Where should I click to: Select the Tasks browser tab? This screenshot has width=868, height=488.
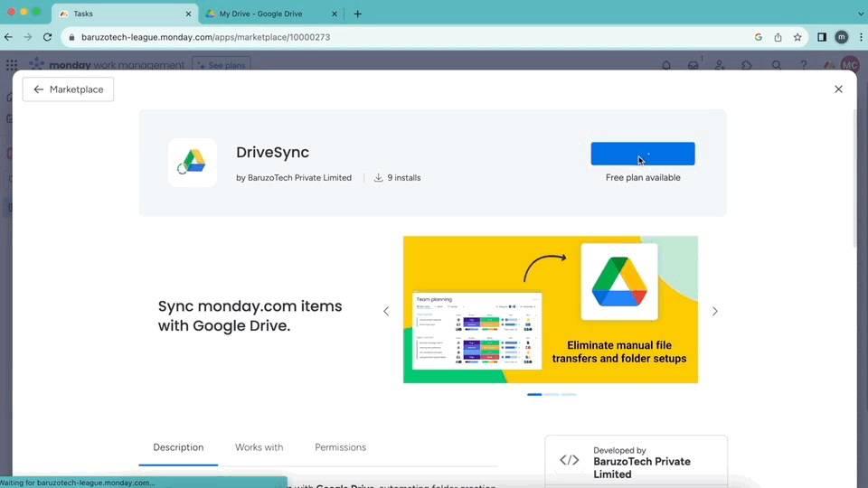pos(125,14)
